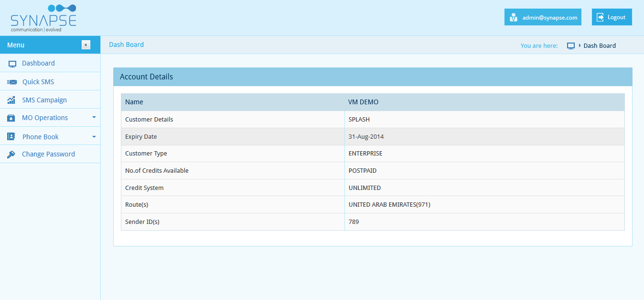The image size is (644, 300).
Task: Click the Synapse logo
Action: pos(43,18)
